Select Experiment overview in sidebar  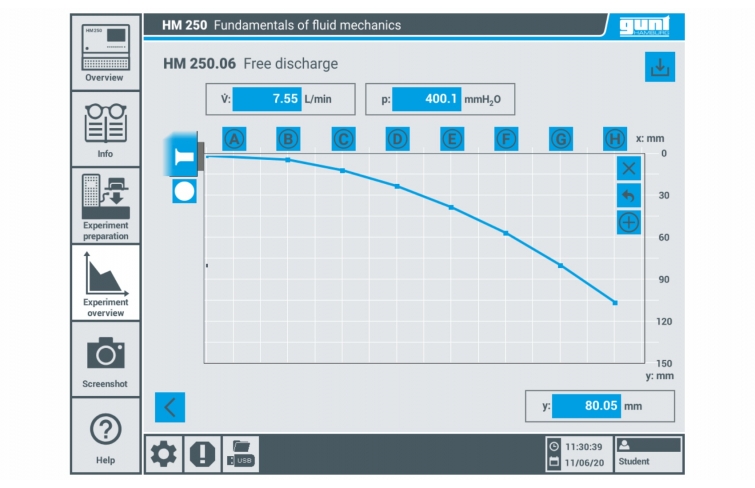point(105,283)
